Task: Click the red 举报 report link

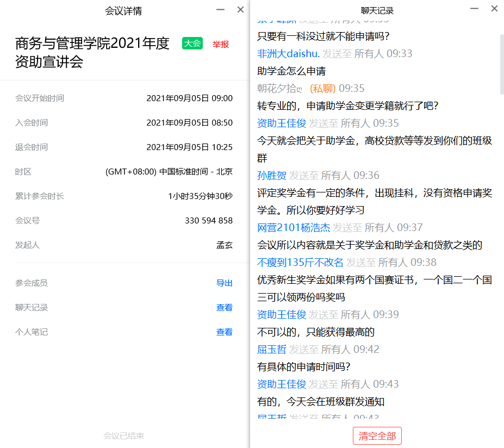Action: click(x=220, y=44)
